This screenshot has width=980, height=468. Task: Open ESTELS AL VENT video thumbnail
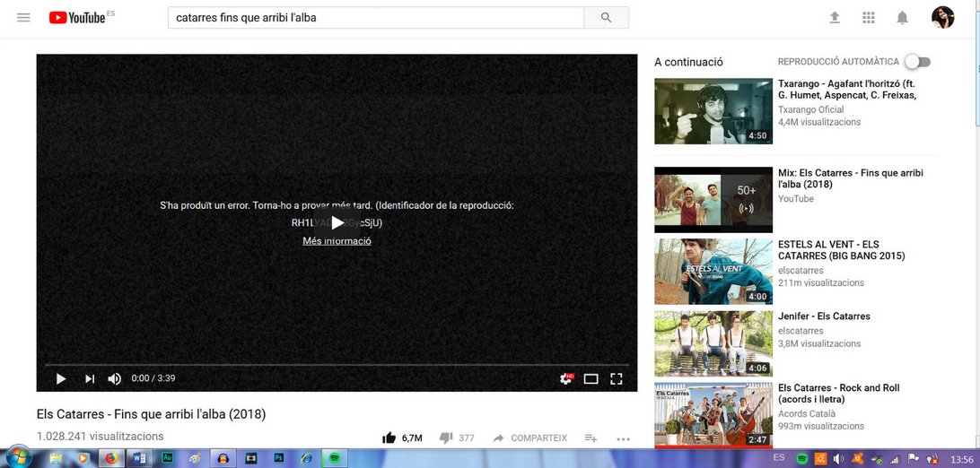coord(713,272)
